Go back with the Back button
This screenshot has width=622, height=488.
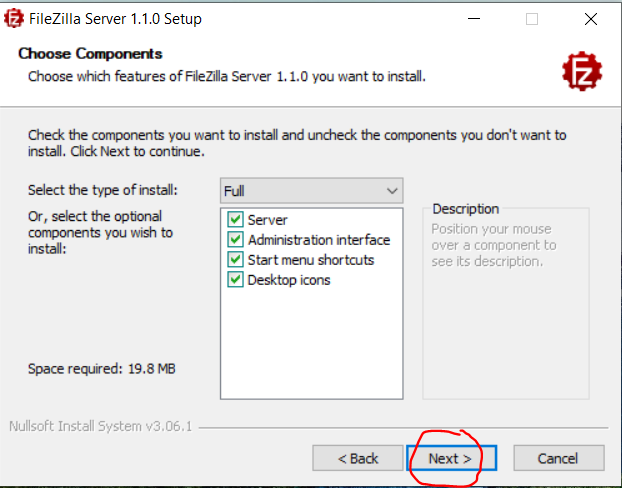(357, 458)
